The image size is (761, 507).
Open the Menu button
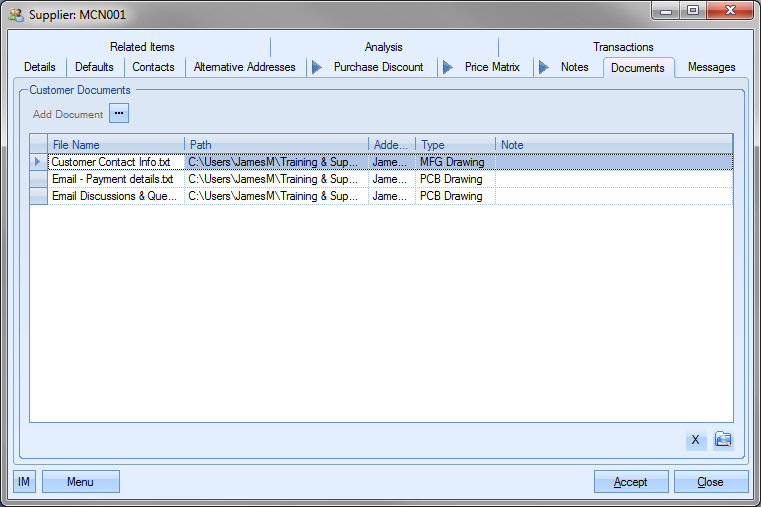80,482
